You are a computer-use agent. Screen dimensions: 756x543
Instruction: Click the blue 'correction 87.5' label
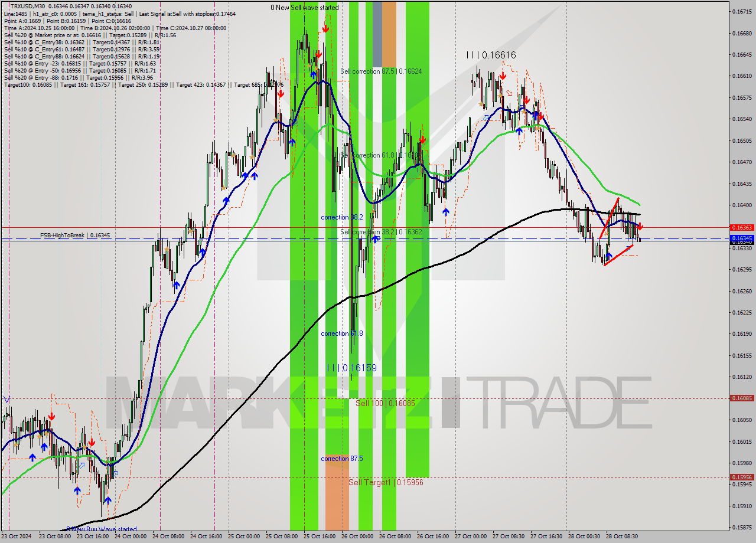click(342, 459)
